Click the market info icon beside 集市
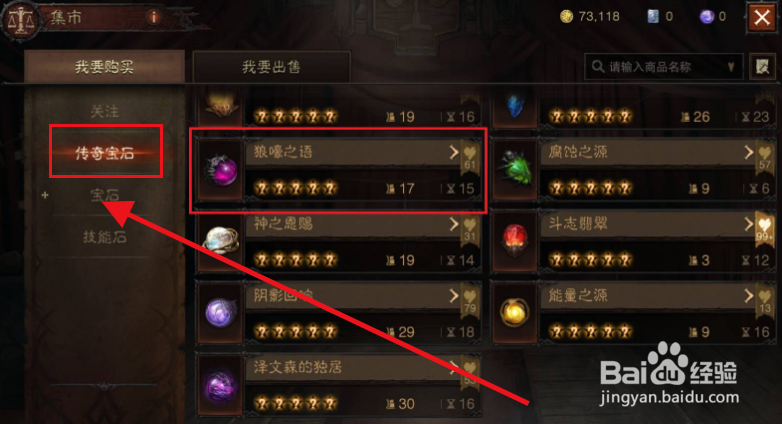Image resolution: width=782 pixels, height=424 pixels. [154, 17]
